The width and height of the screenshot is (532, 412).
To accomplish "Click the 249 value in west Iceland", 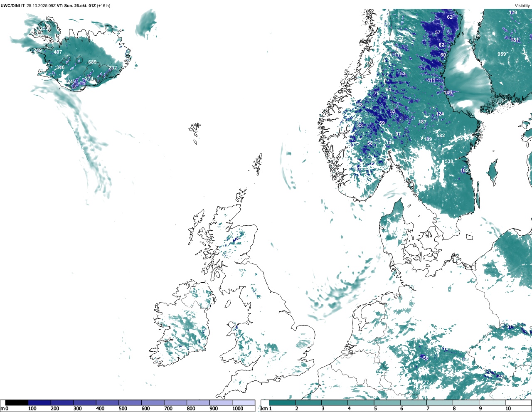I will click(x=38, y=50).
